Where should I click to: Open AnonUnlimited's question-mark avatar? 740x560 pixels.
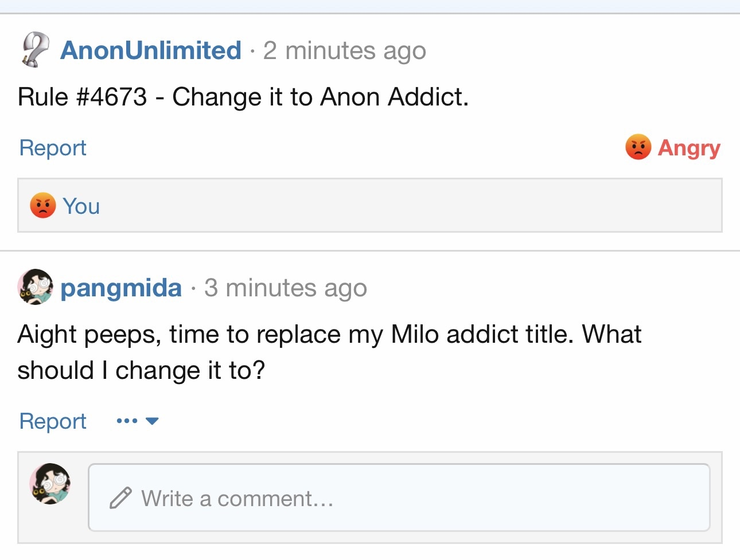(x=35, y=50)
